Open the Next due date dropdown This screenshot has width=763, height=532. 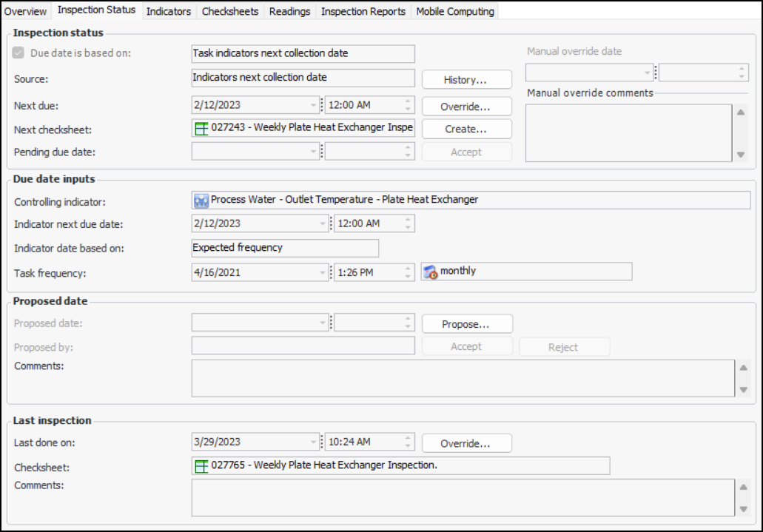point(314,106)
